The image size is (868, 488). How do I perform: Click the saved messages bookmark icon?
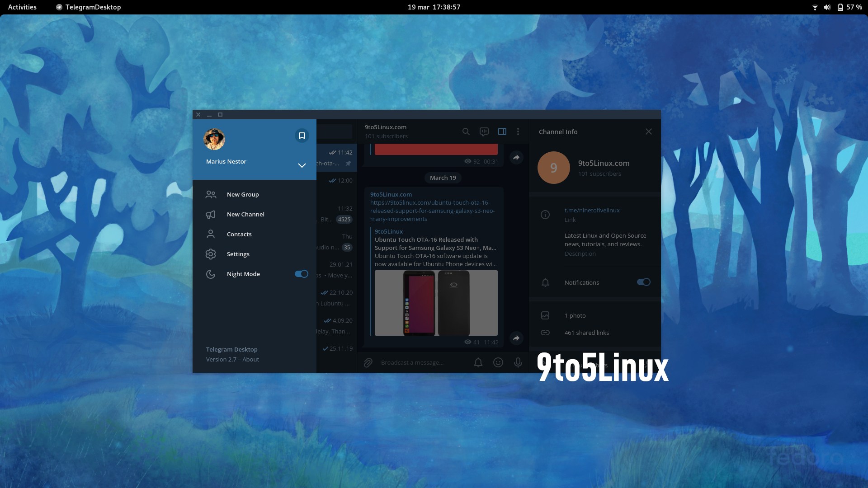click(302, 136)
